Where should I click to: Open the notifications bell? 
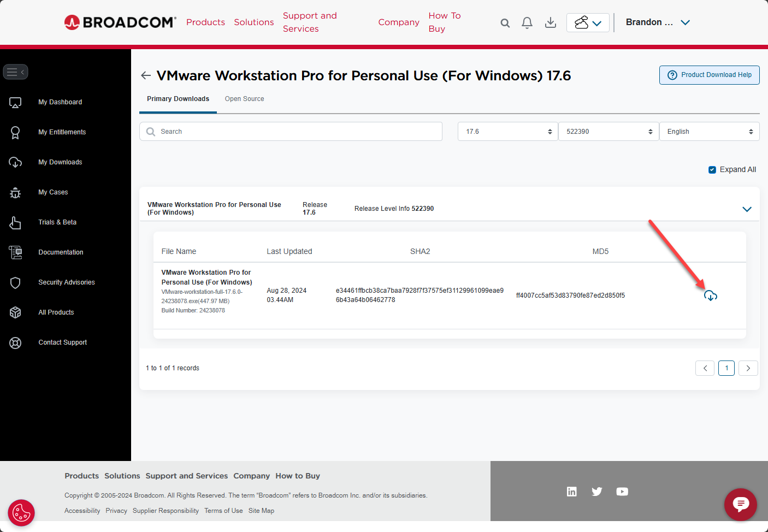click(x=527, y=22)
